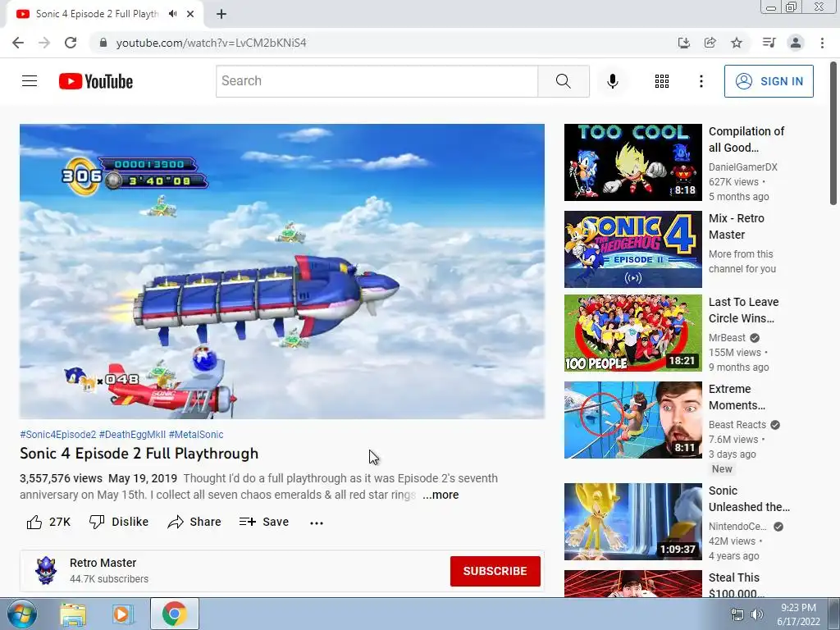Click Chrome taskbar button
Viewport: 840px width, 630px height.
click(175, 614)
